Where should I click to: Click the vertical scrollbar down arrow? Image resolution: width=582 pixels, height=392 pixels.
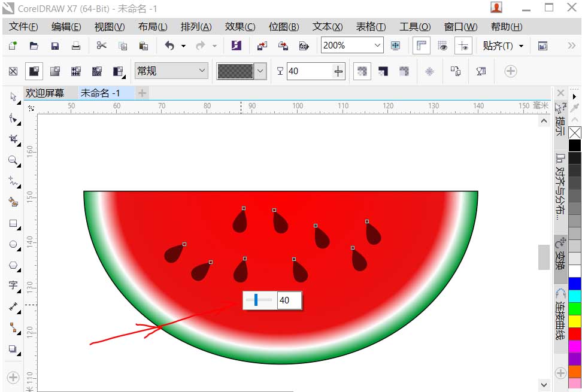click(544, 385)
